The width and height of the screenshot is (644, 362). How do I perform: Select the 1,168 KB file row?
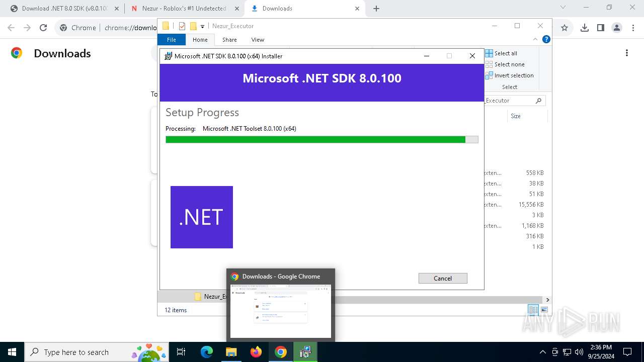pos(514,226)
